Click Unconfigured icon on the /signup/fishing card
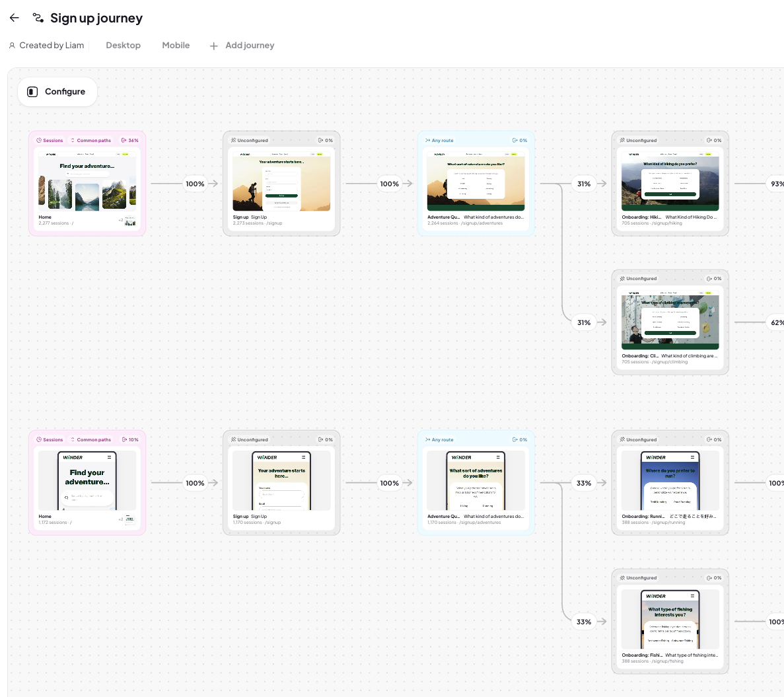784x697 pixels. point(622,578)
